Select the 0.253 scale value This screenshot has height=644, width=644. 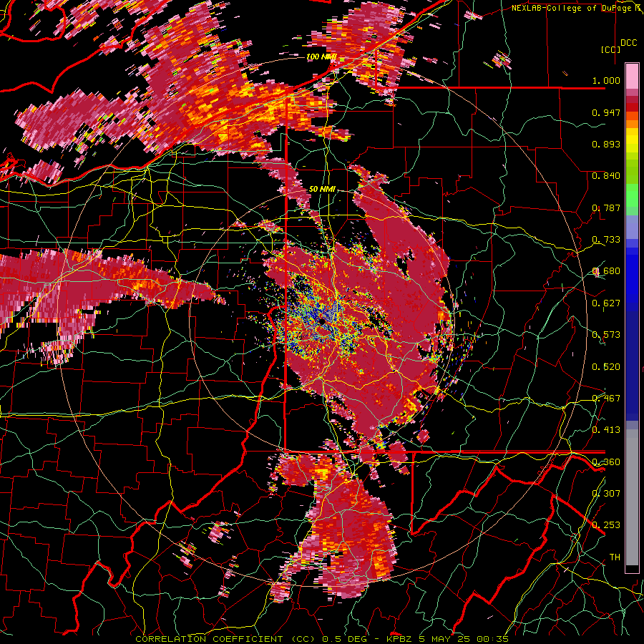pos(606,525)
